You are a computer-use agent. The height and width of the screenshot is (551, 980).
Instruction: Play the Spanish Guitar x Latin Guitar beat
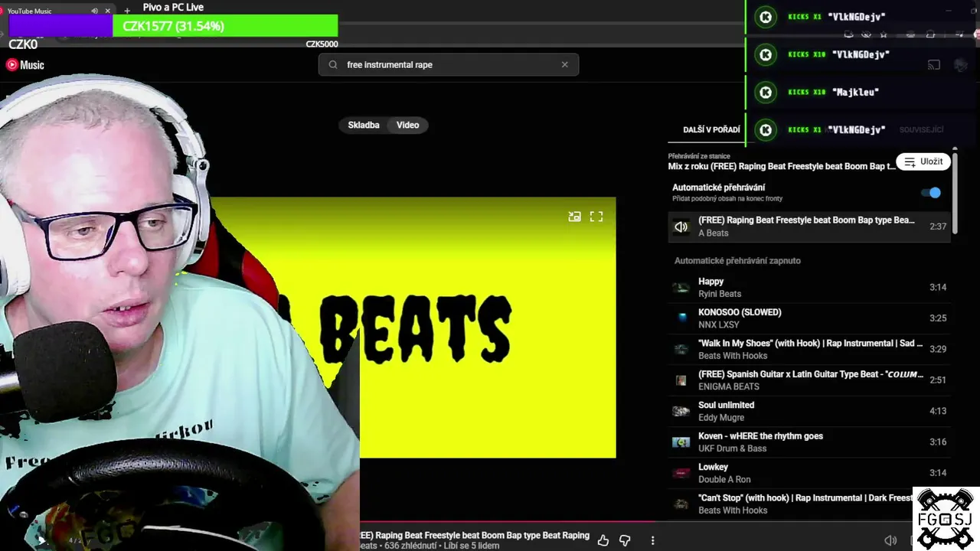pyautogui.click(x=809, y=380)
